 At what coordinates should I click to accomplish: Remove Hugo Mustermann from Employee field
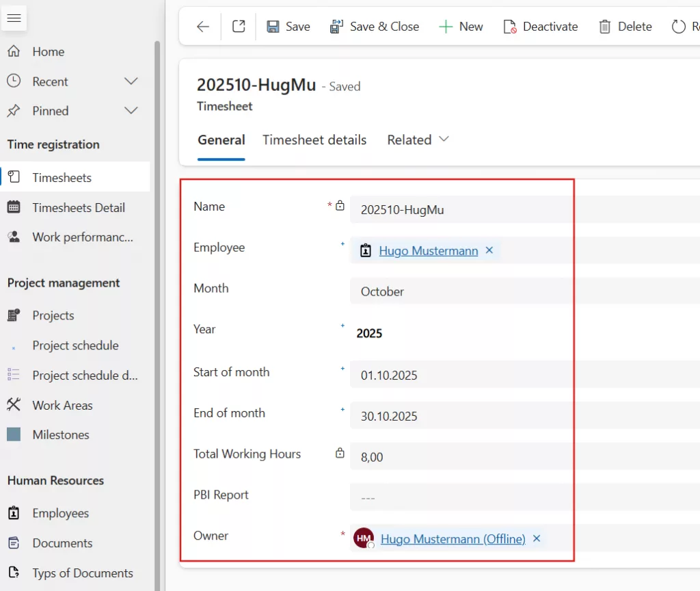pos(489,250)
